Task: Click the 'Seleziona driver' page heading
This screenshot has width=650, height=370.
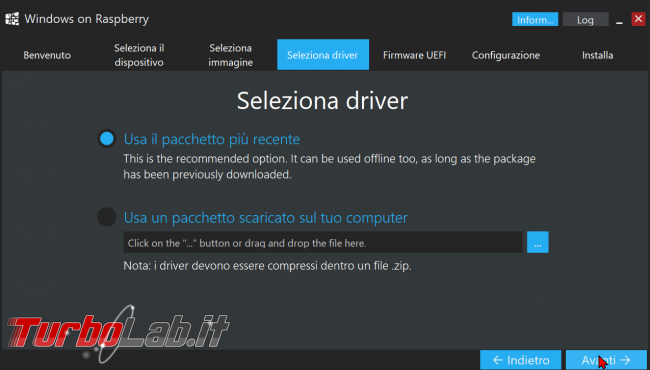Action: [x=322, y=101]
